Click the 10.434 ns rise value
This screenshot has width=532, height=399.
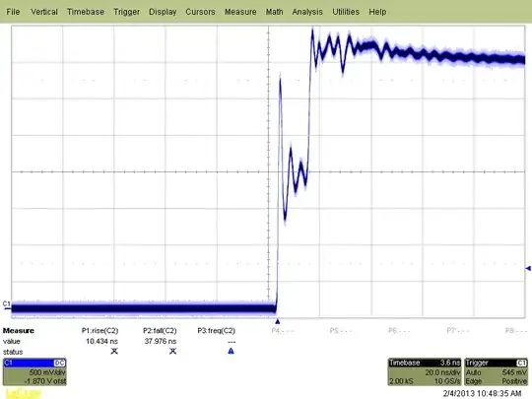click(x=101, y=341)
